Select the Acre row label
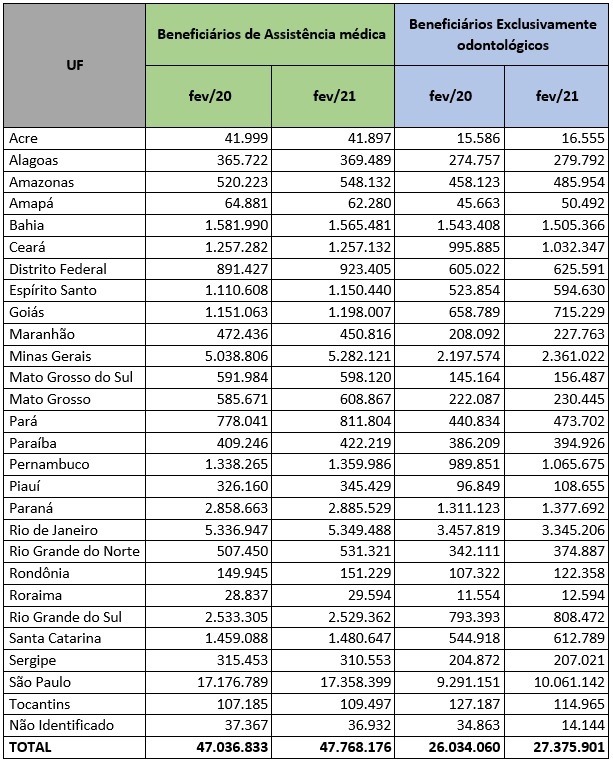 (x=23, y=138)
